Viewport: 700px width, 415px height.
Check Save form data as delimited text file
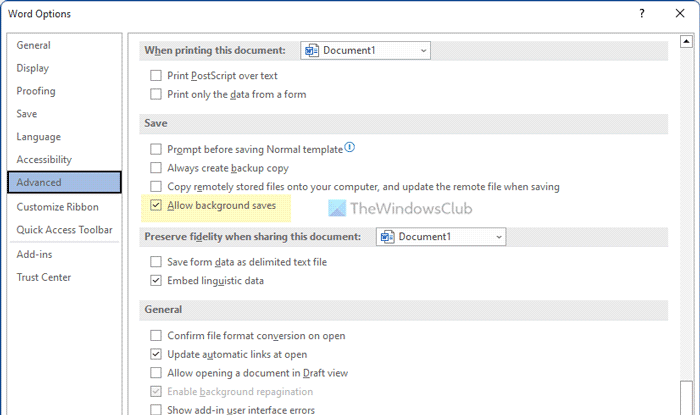click(x=156, y=262)
